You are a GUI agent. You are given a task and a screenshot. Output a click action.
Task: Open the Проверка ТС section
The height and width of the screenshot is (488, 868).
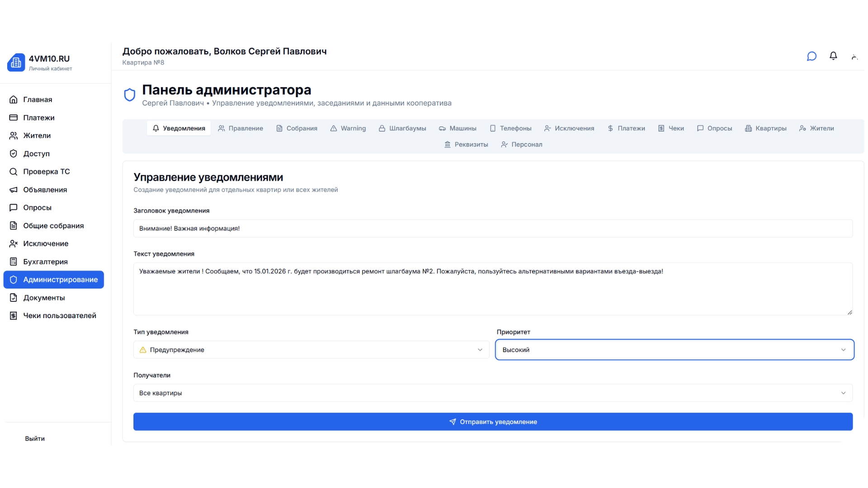point(47,172)
